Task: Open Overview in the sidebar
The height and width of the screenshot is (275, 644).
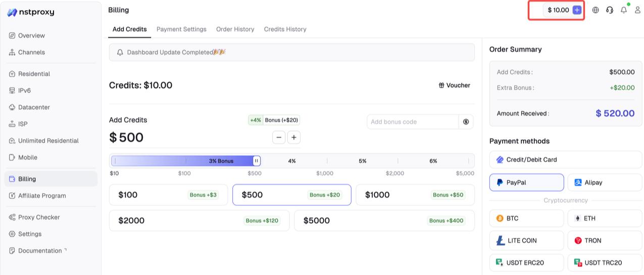Action: click(32, 35)
